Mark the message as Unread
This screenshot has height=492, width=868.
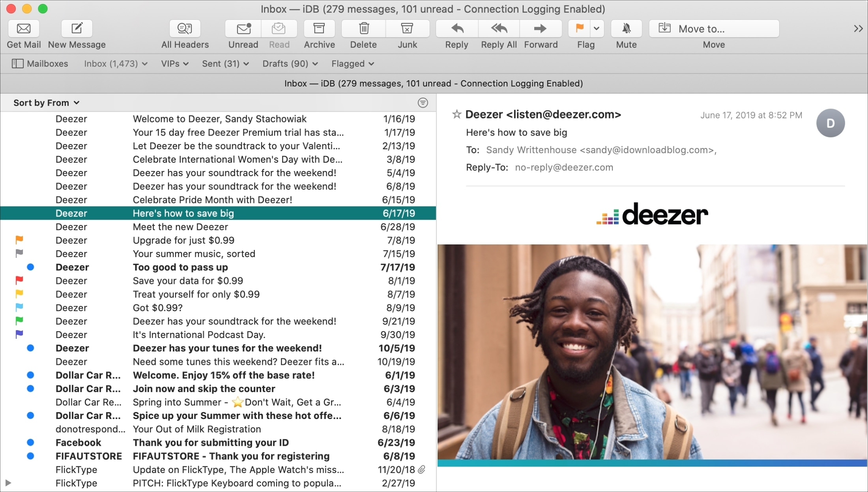point(243,28)
